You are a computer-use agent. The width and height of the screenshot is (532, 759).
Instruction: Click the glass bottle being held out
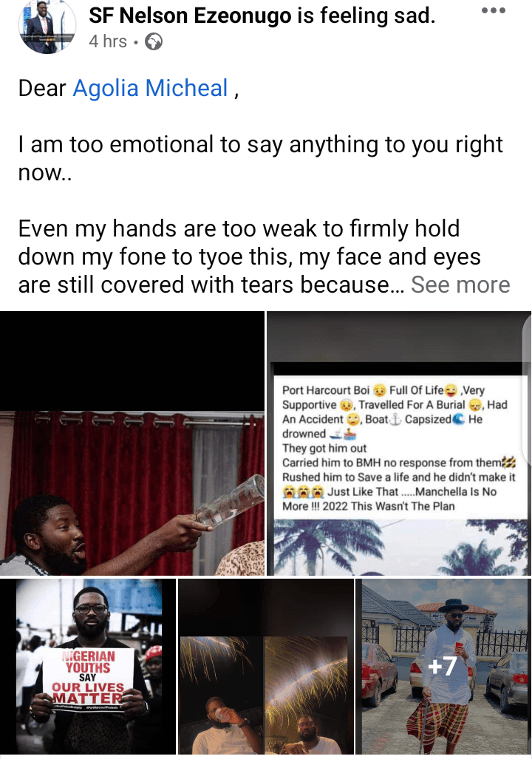click(231, 500)
